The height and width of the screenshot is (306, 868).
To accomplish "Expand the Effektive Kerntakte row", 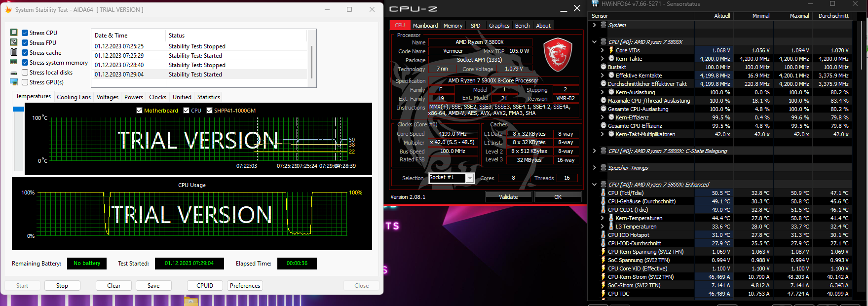I will [602, 76].
